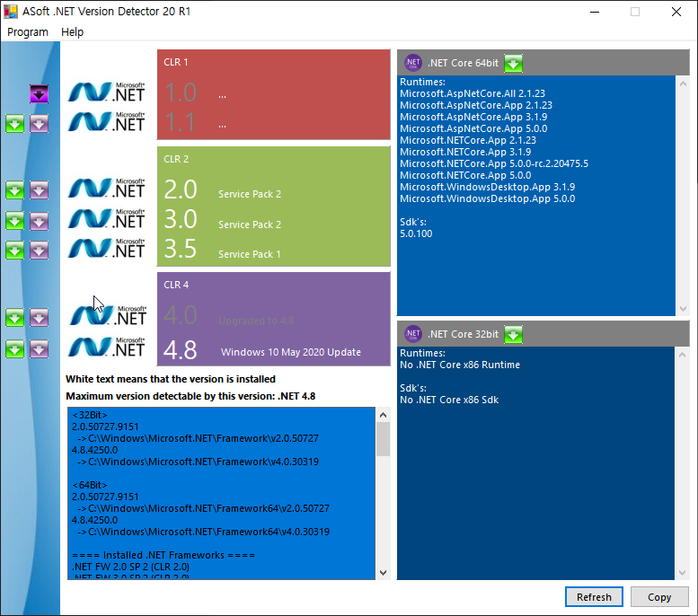This screenshot has height=616, width=698.
Task: Click the Refresh button
Action: pyautogui.click(x=594, y=597)
